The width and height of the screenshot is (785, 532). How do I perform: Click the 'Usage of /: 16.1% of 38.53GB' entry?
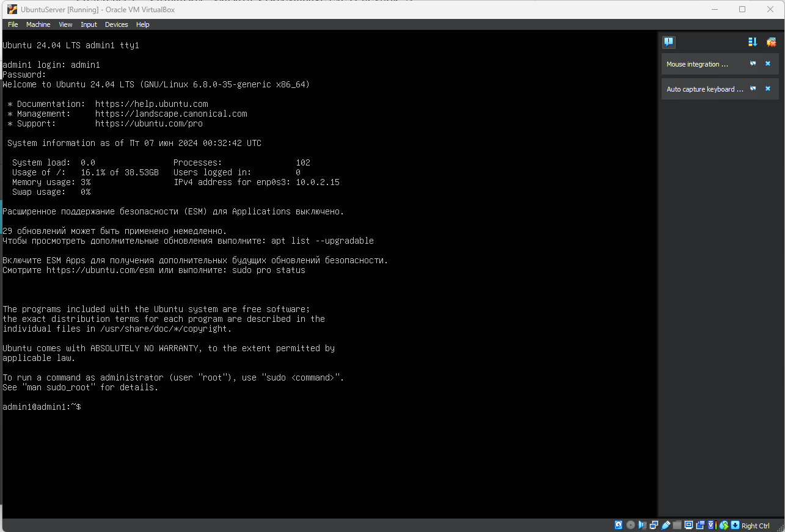(x=86, y=172)
